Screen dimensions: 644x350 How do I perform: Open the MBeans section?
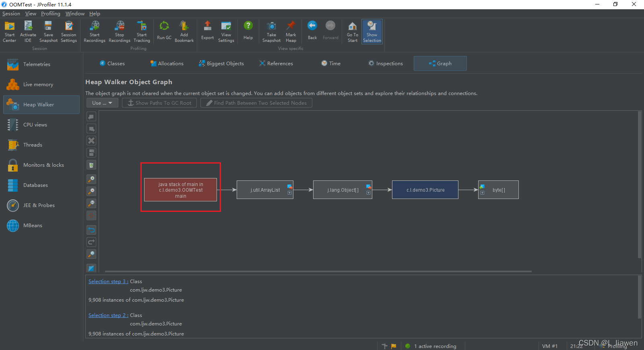point(41,226)
